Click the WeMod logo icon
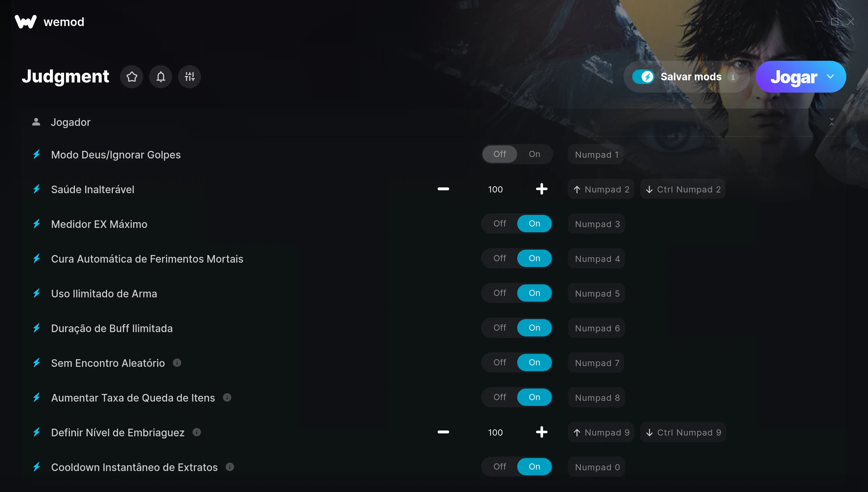Screen dimensions: 868x492 tap(26, 22)
